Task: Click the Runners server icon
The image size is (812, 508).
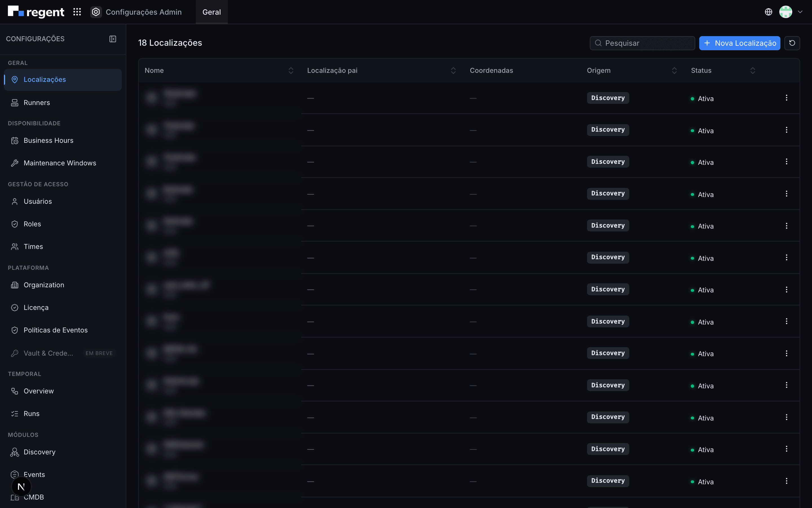Action: pyautogui.click(x=14, y=103)
